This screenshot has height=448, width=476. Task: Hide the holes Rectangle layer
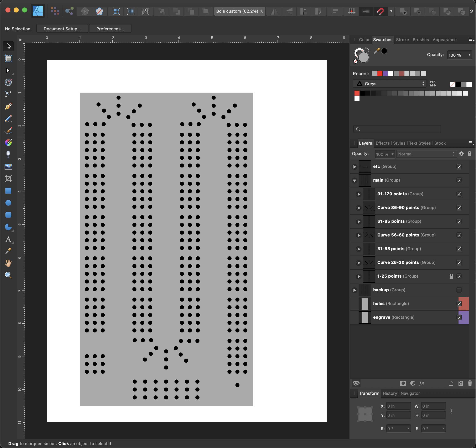pyautogui.click(x=459, y=304)
